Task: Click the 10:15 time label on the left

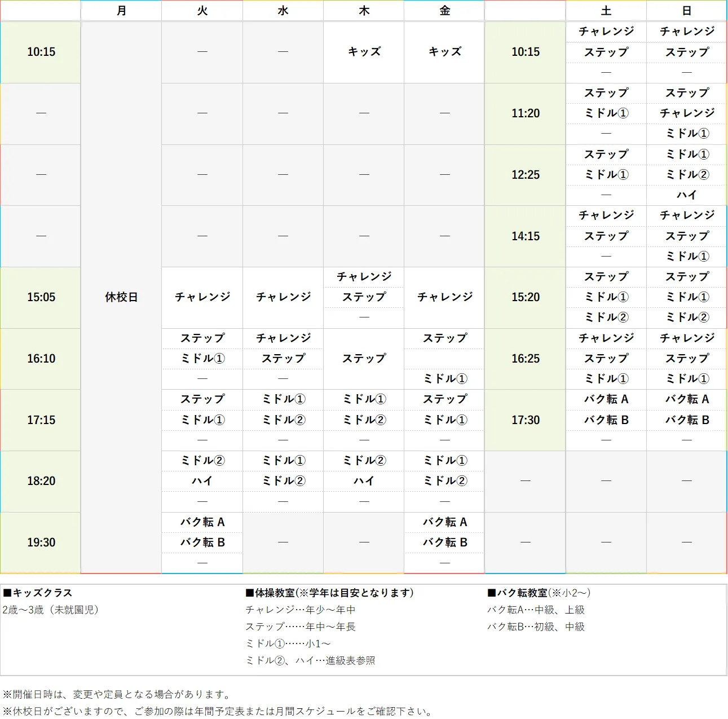Action: pos(40,52)
